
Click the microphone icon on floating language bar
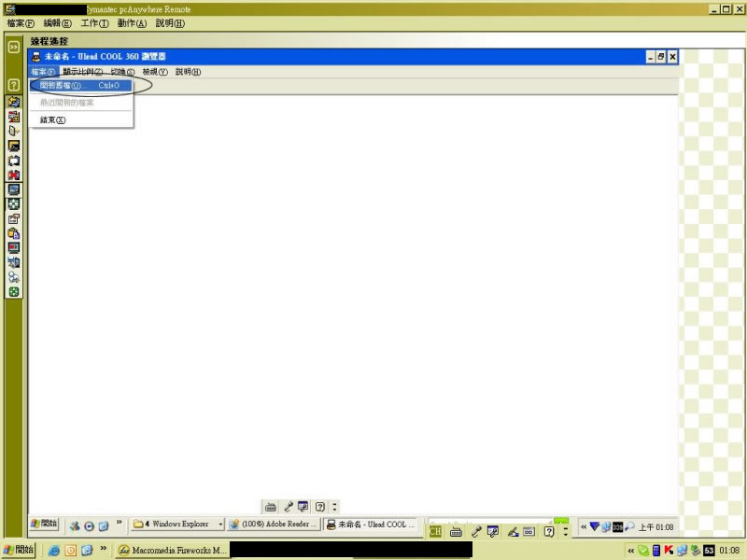(x=289, y=507)
